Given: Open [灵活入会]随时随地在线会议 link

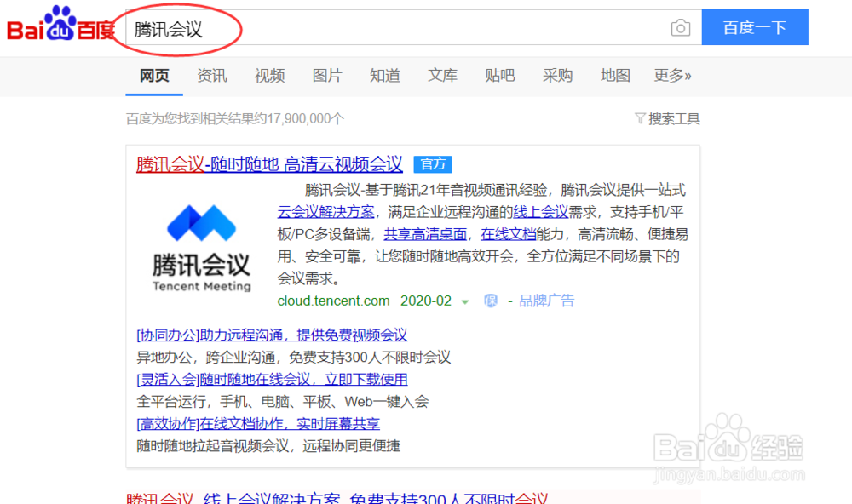Looking at the screenshot, I should (x=272, y=379).
